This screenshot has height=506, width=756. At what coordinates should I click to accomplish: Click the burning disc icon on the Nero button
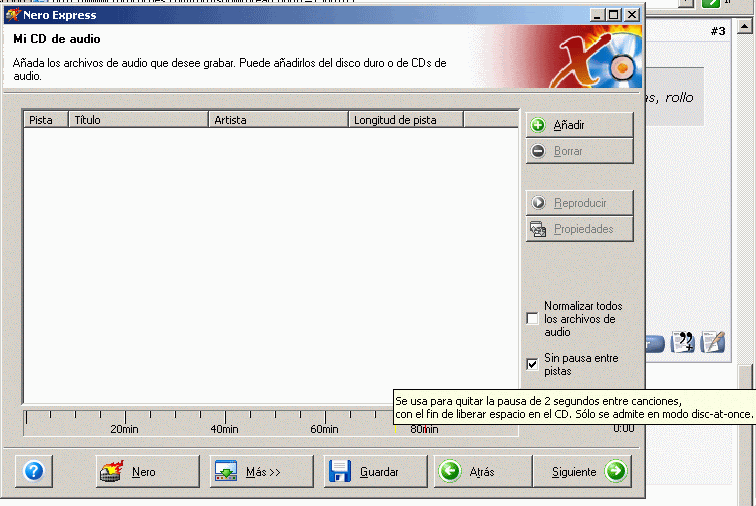click(x=112, y=471)
